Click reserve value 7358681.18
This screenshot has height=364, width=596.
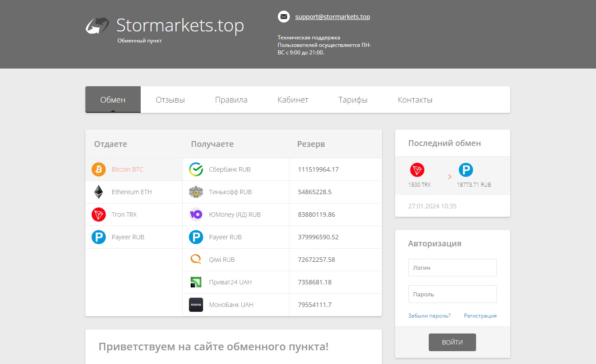tap(315, 282)
